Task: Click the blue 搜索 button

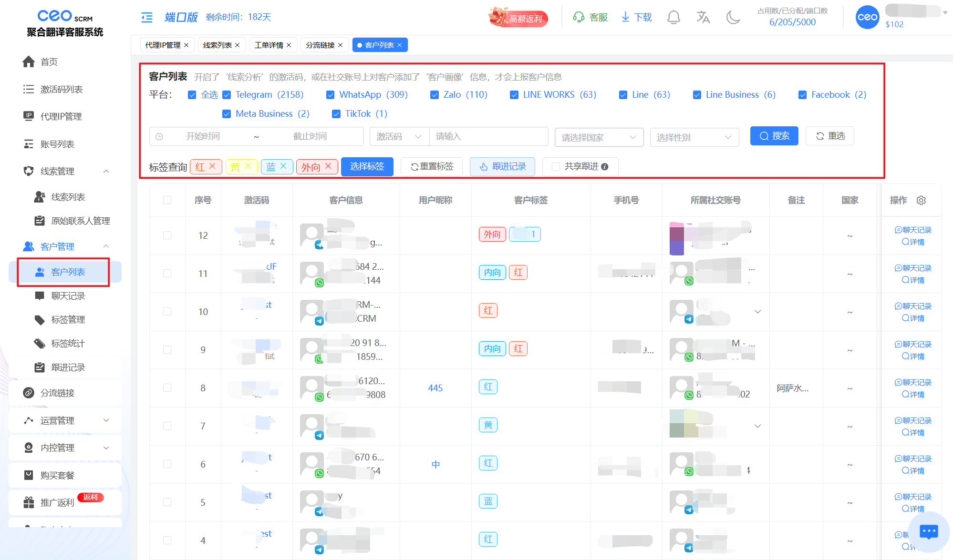Action: point(774,136)
